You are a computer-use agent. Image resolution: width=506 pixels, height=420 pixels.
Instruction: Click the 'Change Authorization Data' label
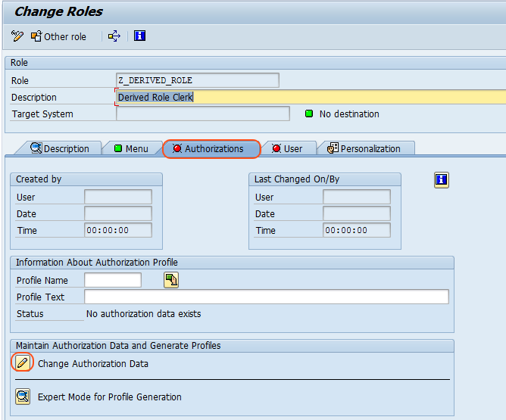pos(93,363)
